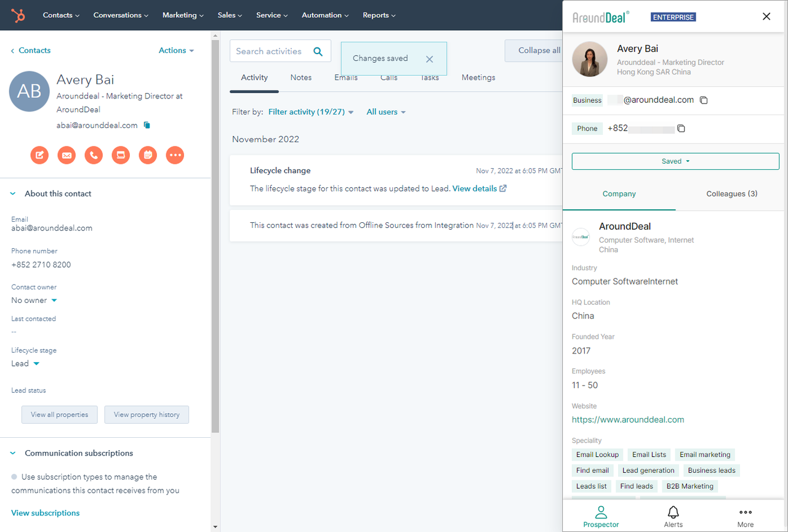Click the View all properties button

[x=59, y=415]
